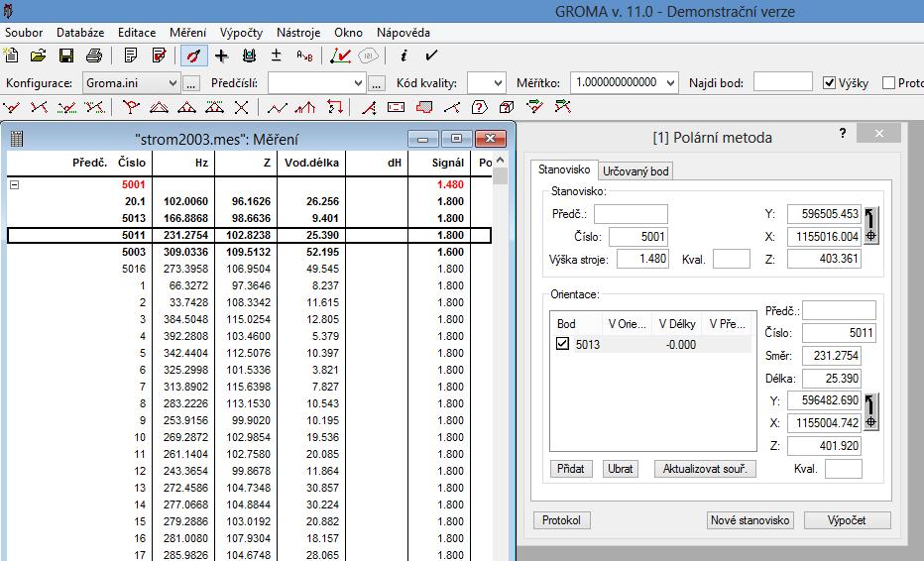Open the Výpočty menu
The image size is (924, 561).
[x=241, y=33]
